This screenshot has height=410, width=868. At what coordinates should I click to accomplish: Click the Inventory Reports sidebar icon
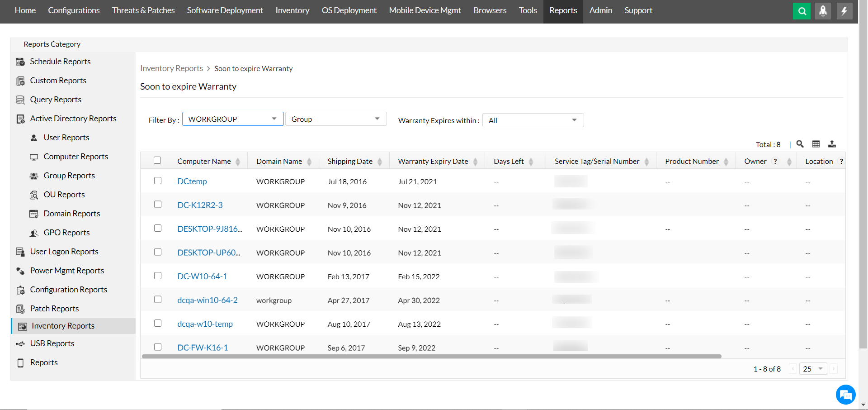click(x=21, y=325)
